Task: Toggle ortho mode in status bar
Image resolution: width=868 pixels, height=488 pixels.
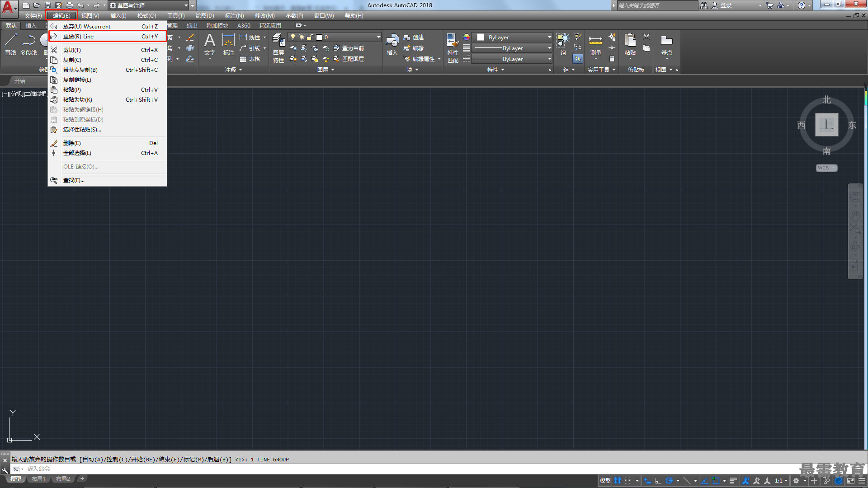Action: click(x=658, y=481)
